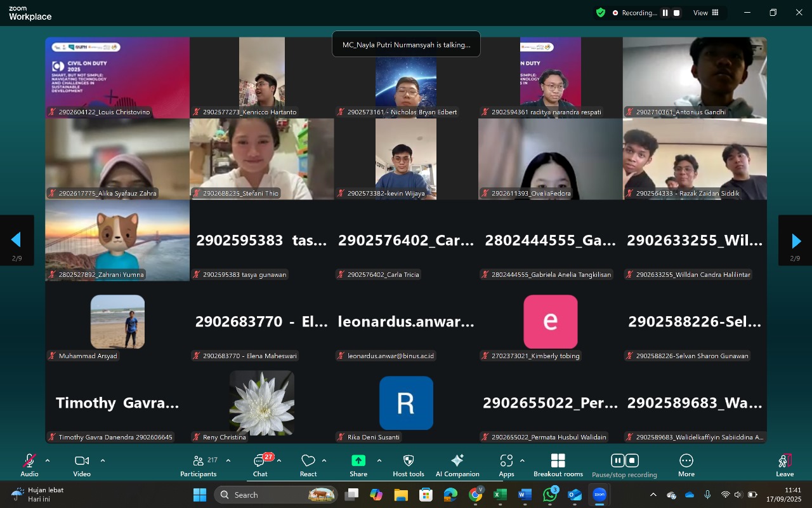The image size is (812, 508).
Task: Start sharing screen with Share button
Action: tap(358, 465)
